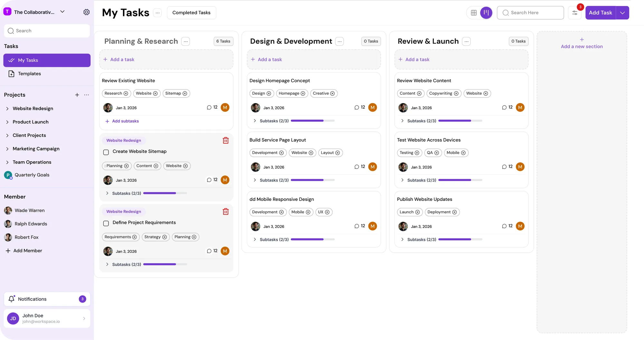Open Wade Warren member avatar
The width and height of the screenshot is (644, 340).
(x=8, y=210)
